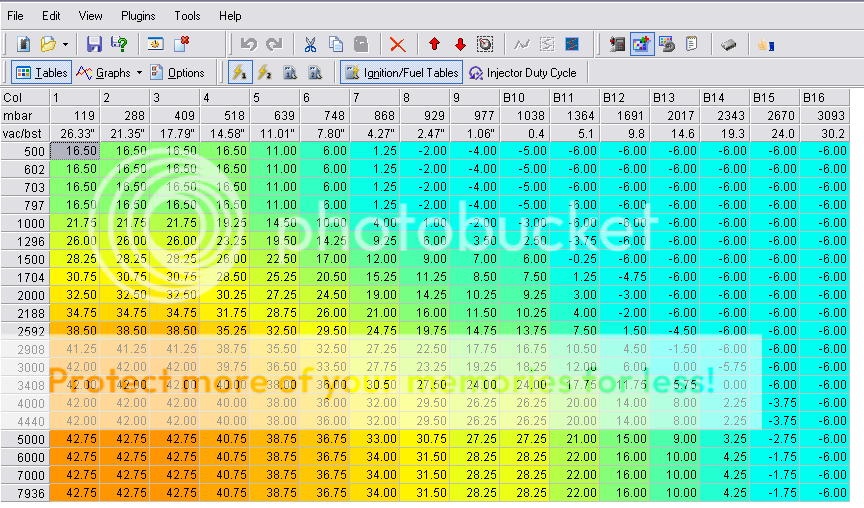Expand the Graphs dropdown arrow

[x=139, y=73]
